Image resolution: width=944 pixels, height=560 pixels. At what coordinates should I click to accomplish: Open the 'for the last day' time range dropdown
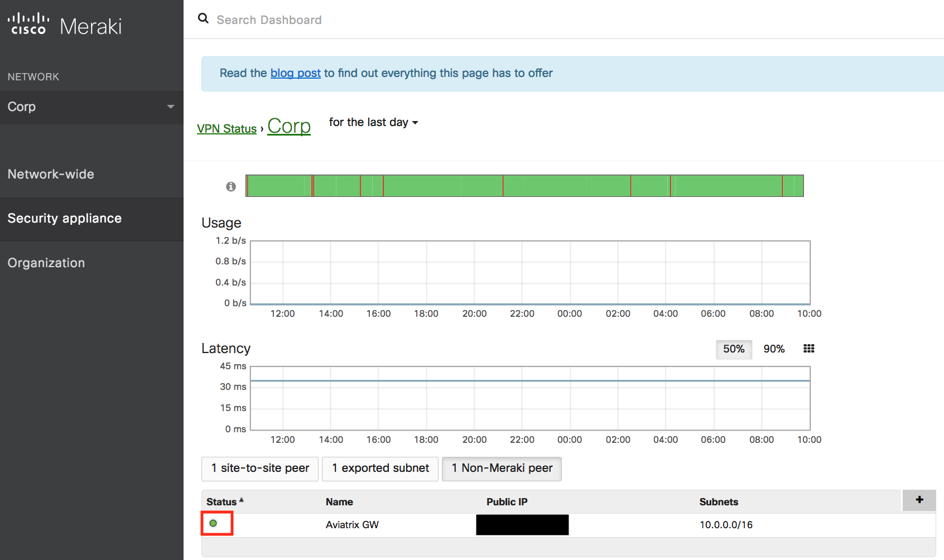(x=373, y=122)
